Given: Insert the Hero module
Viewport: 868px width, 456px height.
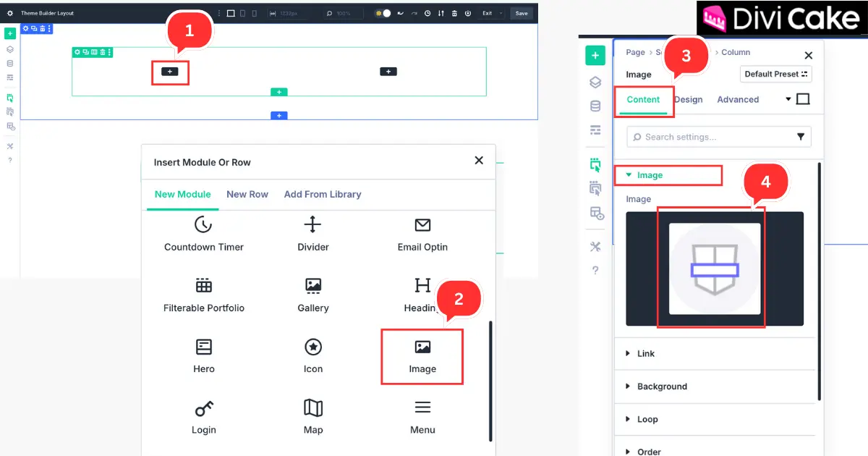Looking at the screenshot, I should click(204, 357).
